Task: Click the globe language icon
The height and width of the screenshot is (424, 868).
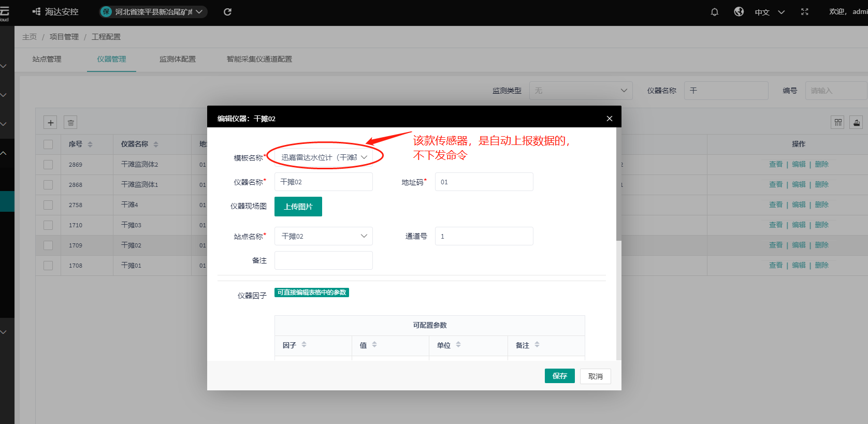Action: pos(739,12)
